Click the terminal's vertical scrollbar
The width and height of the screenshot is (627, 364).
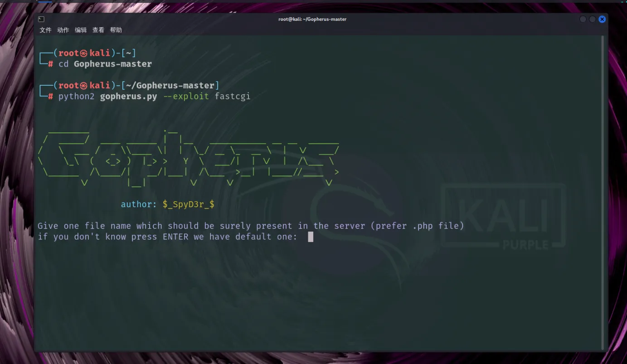point(603,193)
